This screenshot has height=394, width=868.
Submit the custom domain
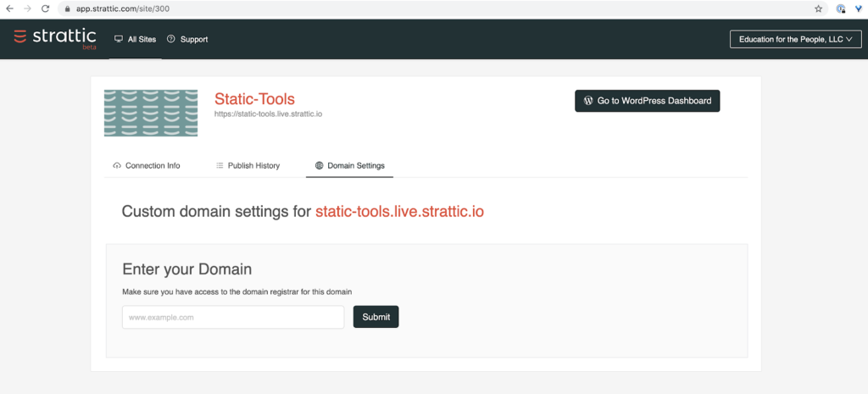tap(376, 317)
